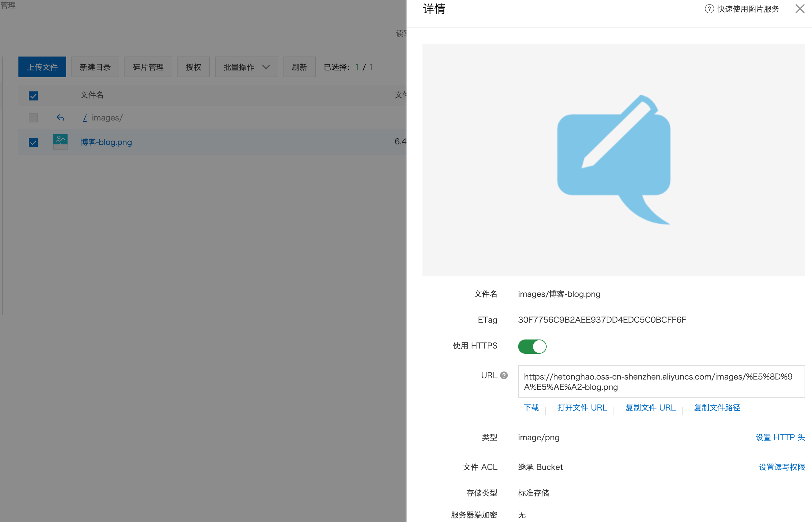Click the 刷新 refresh button
The height and width of the screenshot is (522, 812).
click(x=299, y=67)
